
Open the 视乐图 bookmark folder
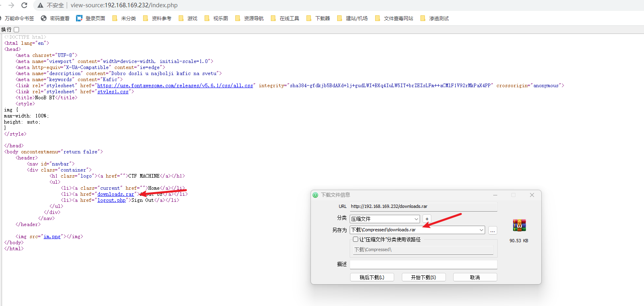[216, 18]
